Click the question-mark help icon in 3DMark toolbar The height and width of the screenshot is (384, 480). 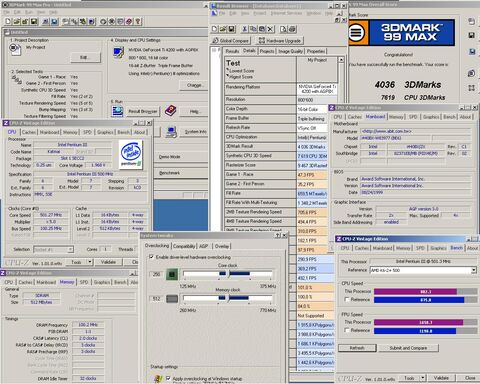[x=138, y=22]
